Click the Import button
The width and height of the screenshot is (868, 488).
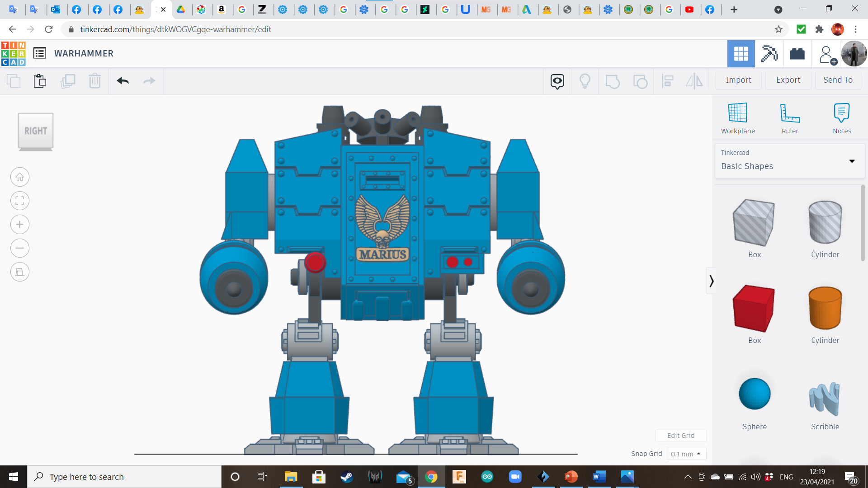pos(738,80)
